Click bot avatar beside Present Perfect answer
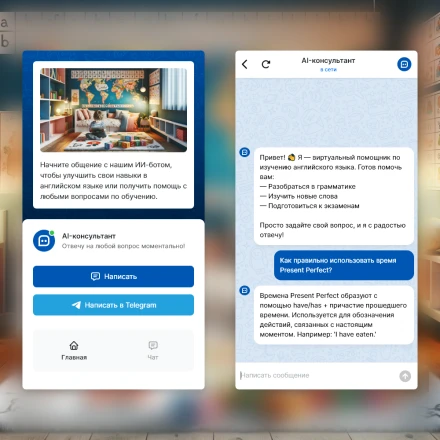440x440 pixels. click(245, 290)
